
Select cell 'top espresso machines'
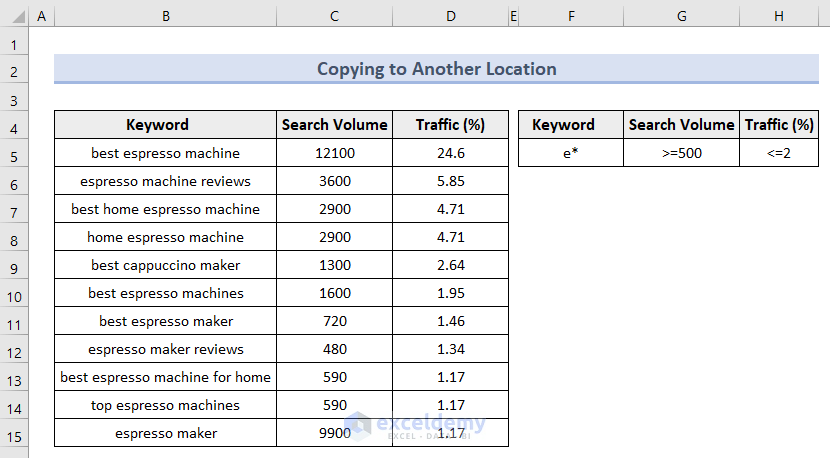click(x=165, y=406)
